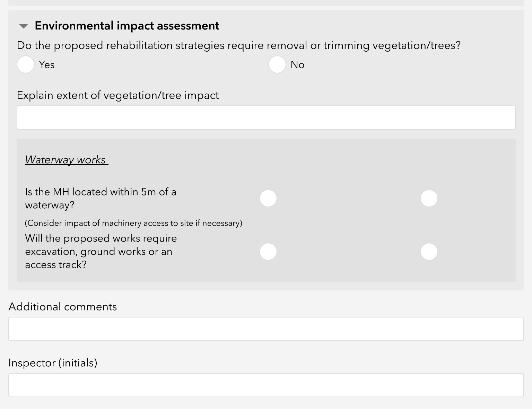Click the machinery access consideration hint text

(x=133, y=223)
